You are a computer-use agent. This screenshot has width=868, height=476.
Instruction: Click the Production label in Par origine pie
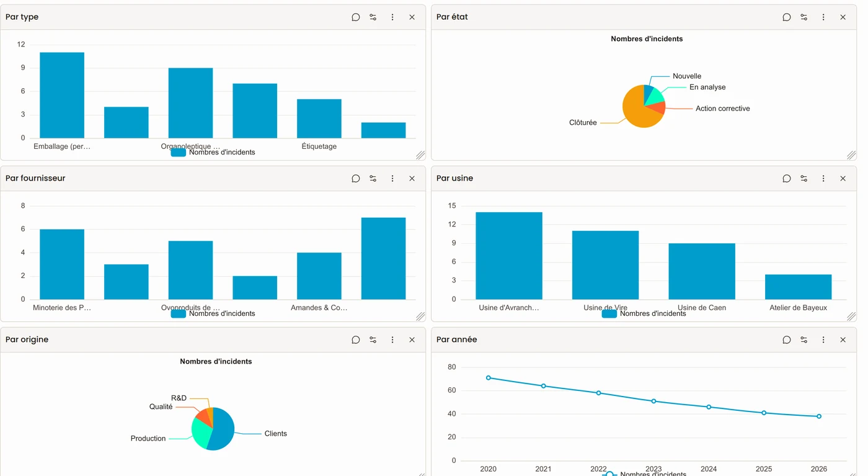[x=148, y=439]
